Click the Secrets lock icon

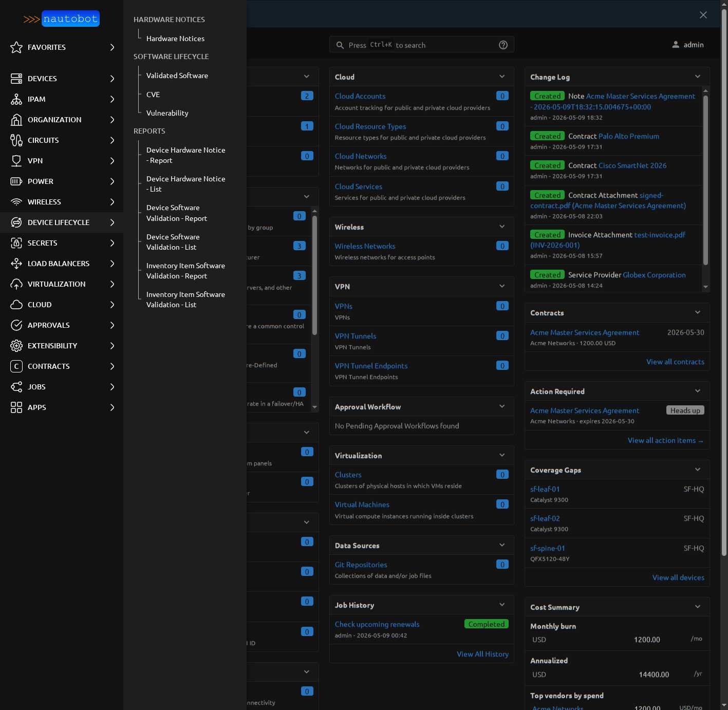(x=16, y=243)
